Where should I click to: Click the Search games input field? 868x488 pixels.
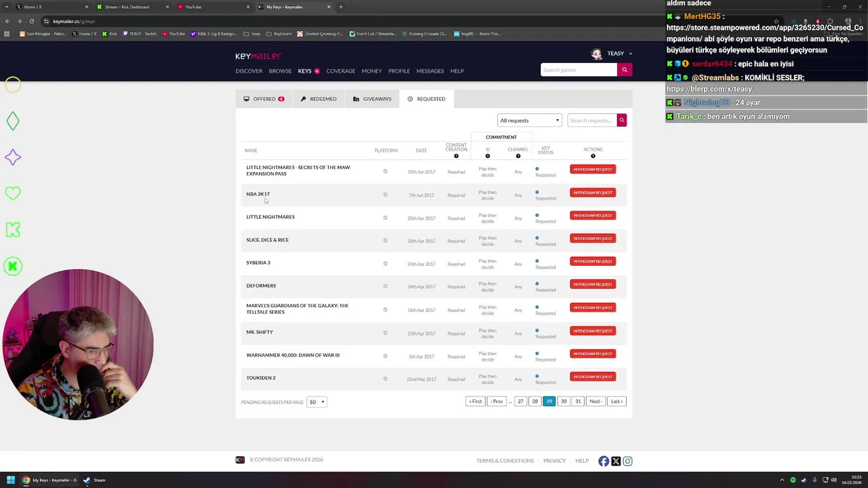[x=578, y=70]
